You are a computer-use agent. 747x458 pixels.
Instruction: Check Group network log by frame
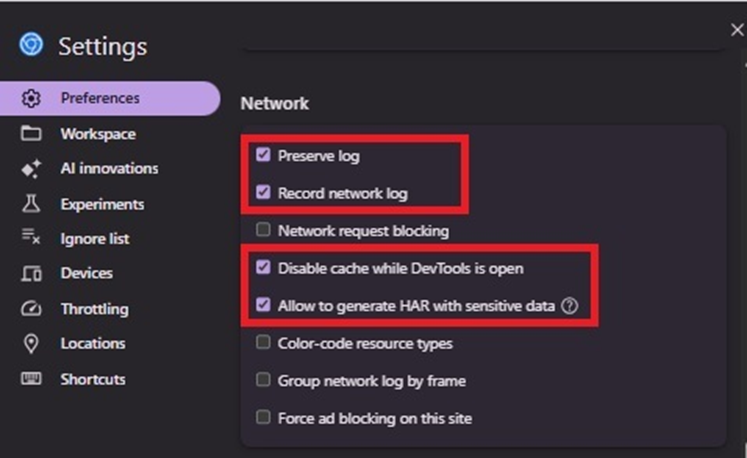tap(263, 380)
